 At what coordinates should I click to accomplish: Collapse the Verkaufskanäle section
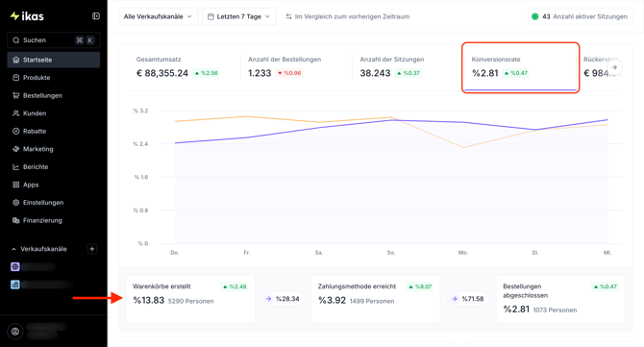(14, 249)
